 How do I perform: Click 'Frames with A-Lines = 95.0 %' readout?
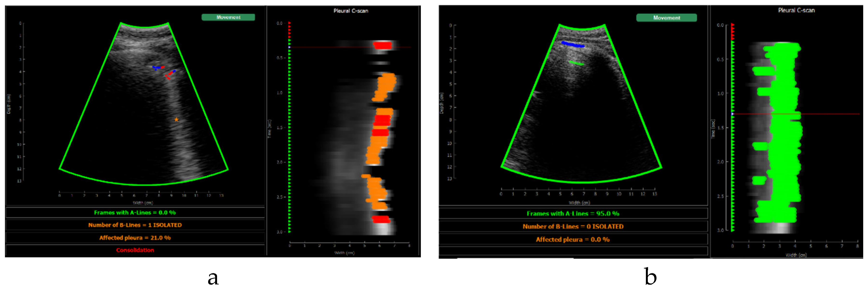(x=573, y=213)
